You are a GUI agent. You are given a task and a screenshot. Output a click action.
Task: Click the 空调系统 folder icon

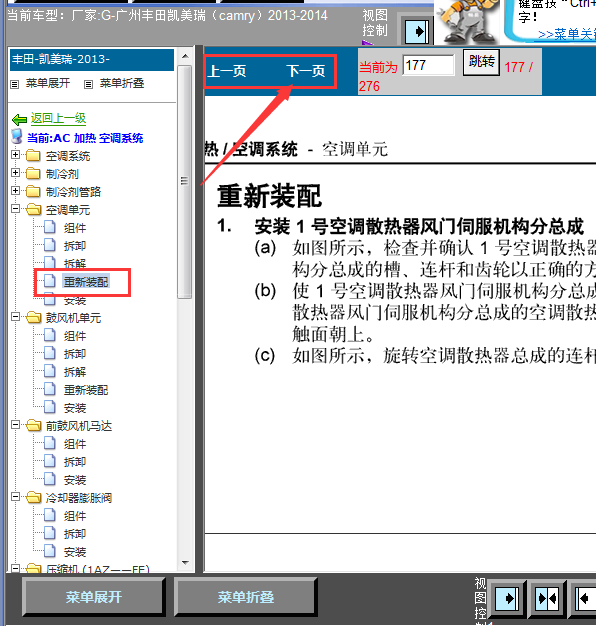(33, 155)
